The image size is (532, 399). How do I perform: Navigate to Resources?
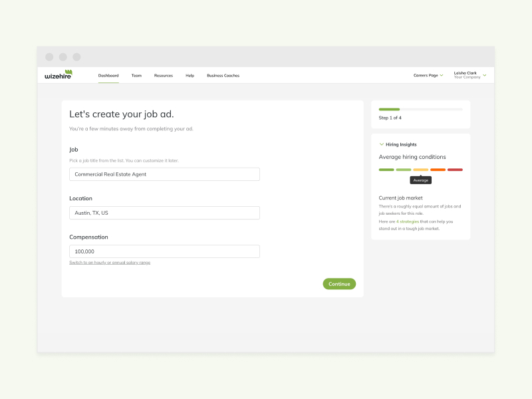click(163, 75)
